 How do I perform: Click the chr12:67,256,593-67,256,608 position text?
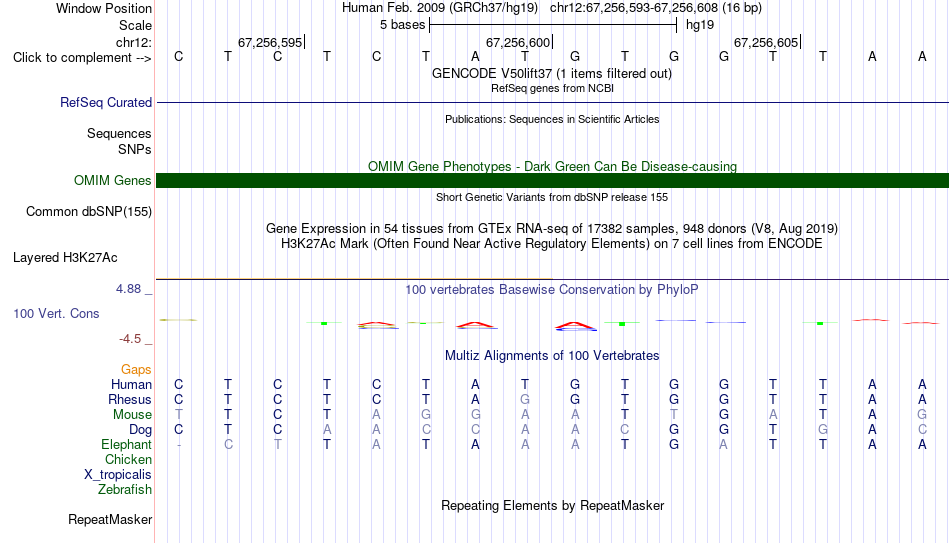pos(634,8)
